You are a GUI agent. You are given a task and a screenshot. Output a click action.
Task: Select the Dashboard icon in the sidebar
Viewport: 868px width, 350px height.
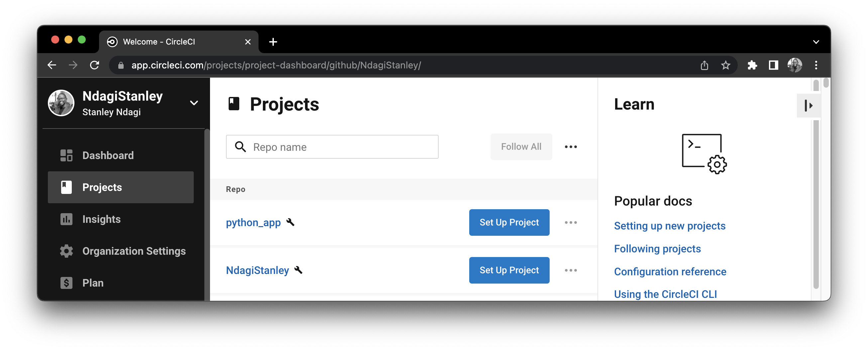[66, 155]
